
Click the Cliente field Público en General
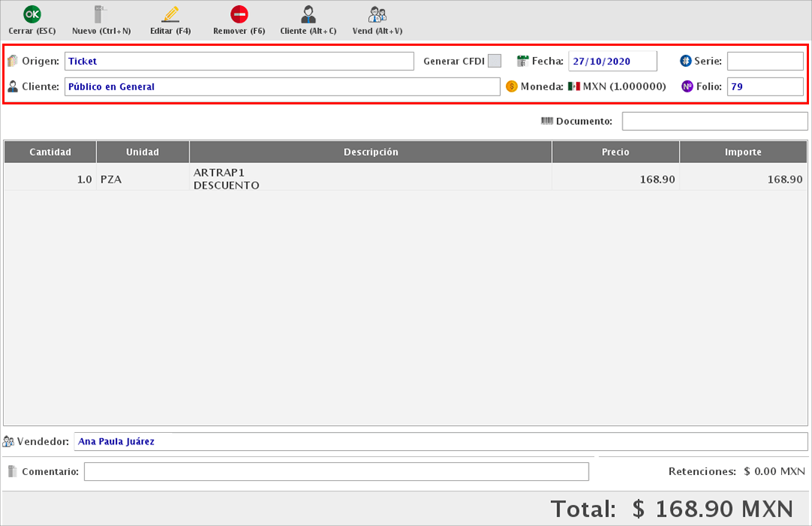click(282, 86)
